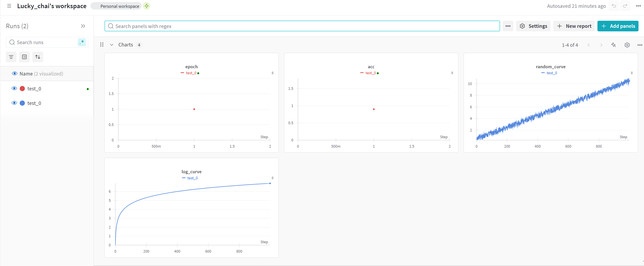Toggle regex search for runs
This screenshot has height=266, width=644.
tap(82, 42)
